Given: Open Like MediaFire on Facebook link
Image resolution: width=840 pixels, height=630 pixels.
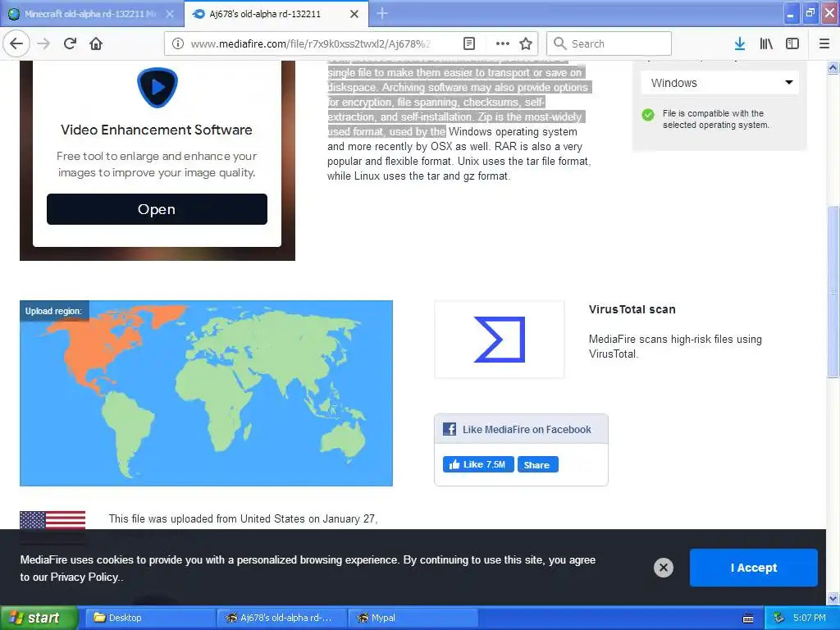Looking at the screenshot, I should pyautogui.click(x=527, y=429).
